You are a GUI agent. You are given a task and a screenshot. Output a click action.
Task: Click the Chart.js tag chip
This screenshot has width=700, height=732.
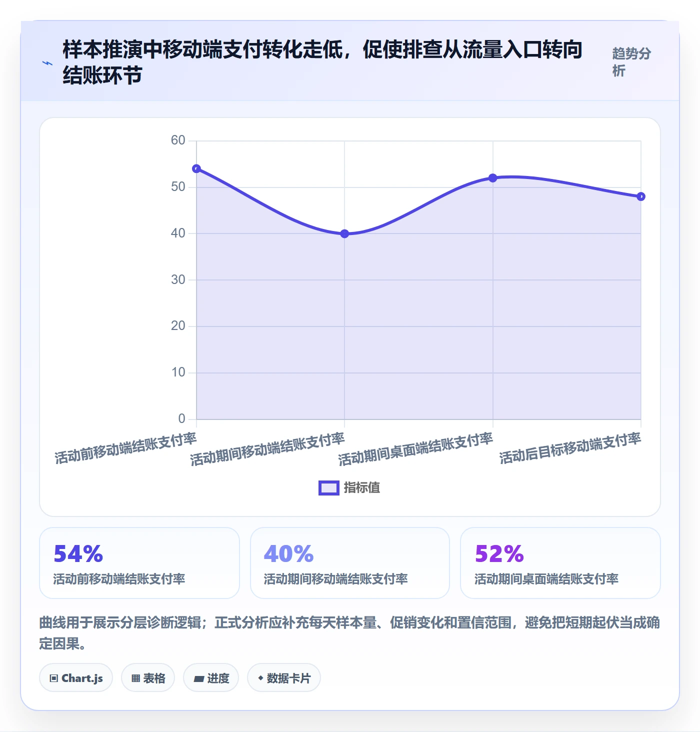tap(76, 678)
